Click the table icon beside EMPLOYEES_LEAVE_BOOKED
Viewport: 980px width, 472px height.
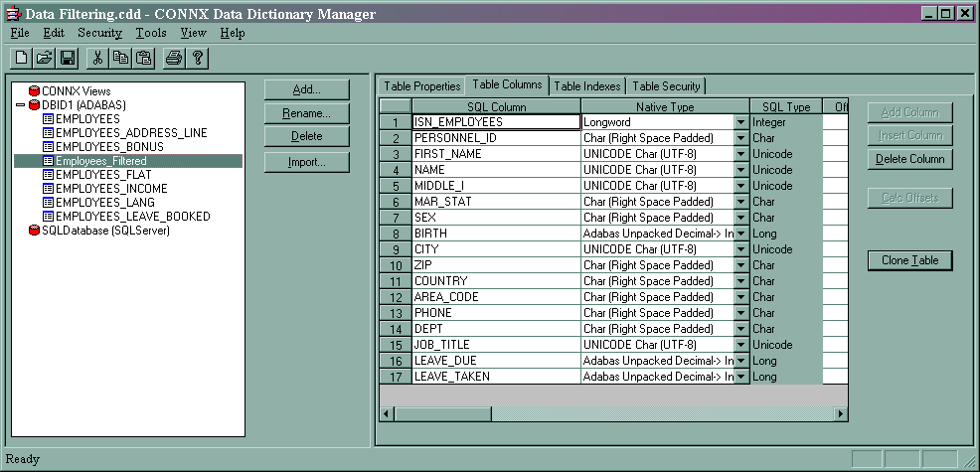point(48,217)
